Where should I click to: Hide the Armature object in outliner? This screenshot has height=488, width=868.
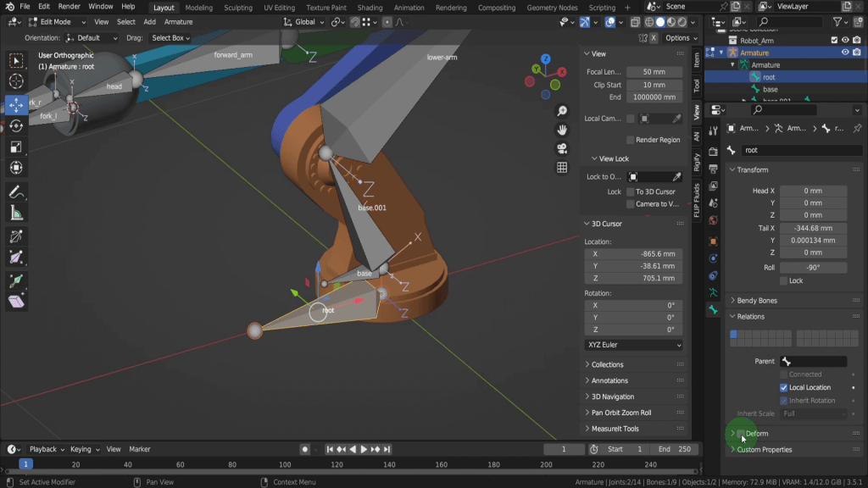(845, 53)
